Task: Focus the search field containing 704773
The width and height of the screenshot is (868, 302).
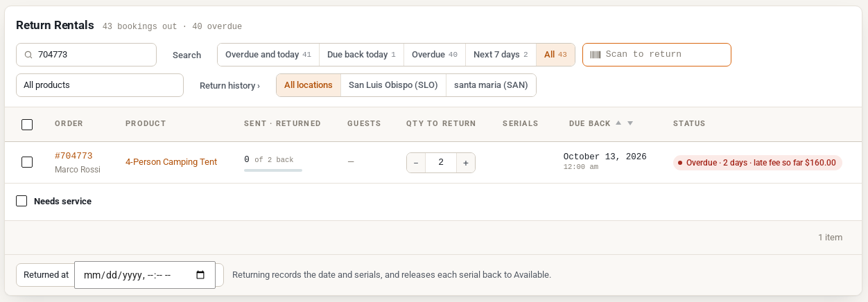Action: pos(86,55)
